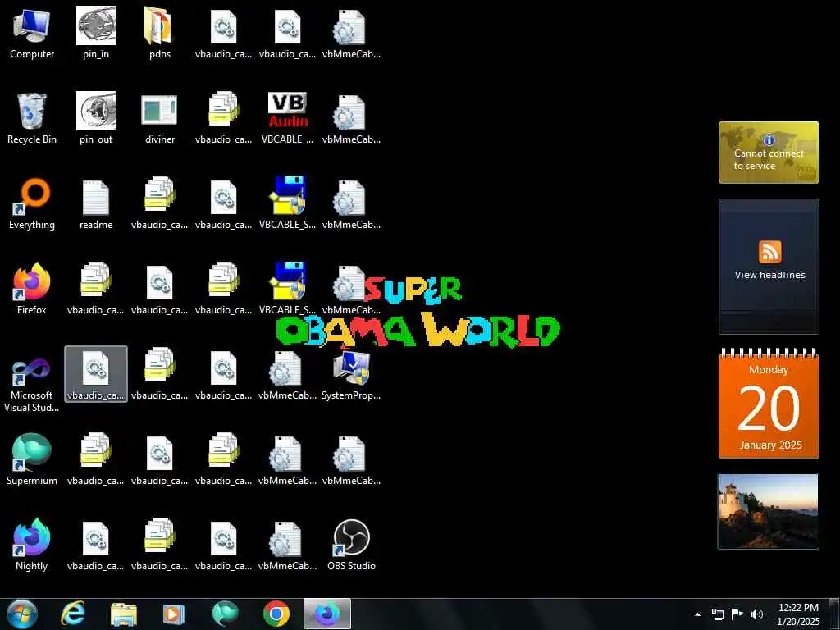
Task: Select the Computer desktop icon
Action: pos(32,32)
